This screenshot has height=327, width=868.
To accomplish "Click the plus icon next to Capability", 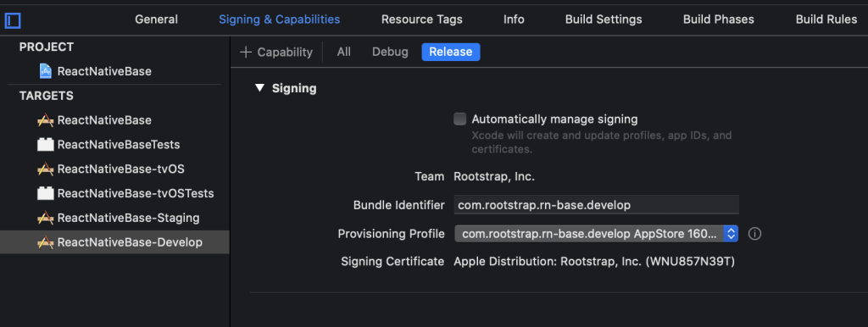I will [245, 52].
